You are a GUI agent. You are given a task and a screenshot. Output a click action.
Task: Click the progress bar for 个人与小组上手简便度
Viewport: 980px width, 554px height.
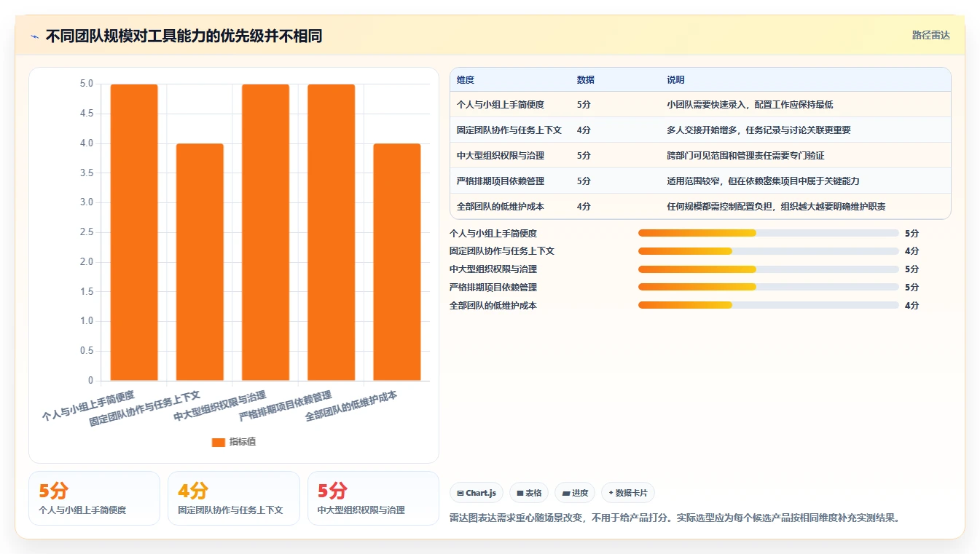point(769,233)
